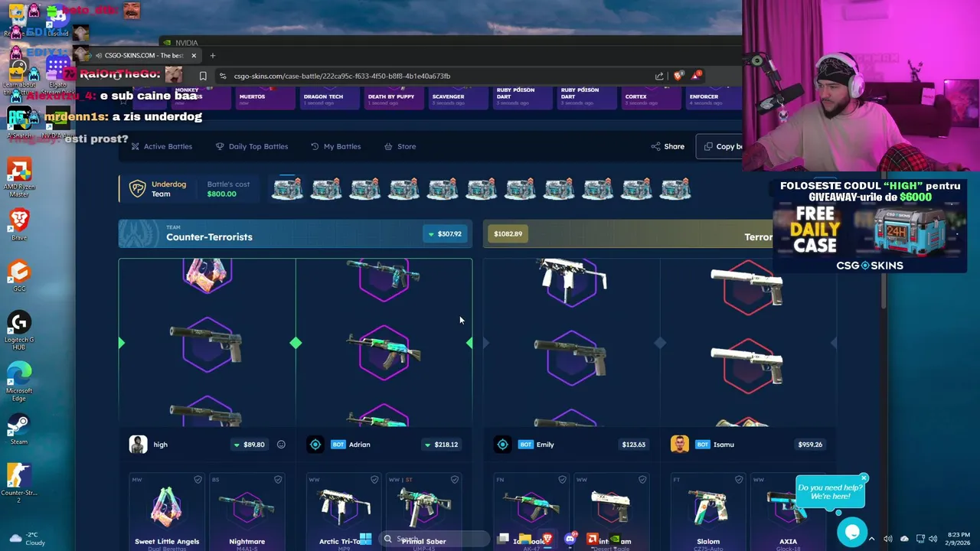This screenshot has width=980, height=551.
Task: Launch the Counter-Strike 2 desktop shortcut
Action: point(19,484)
